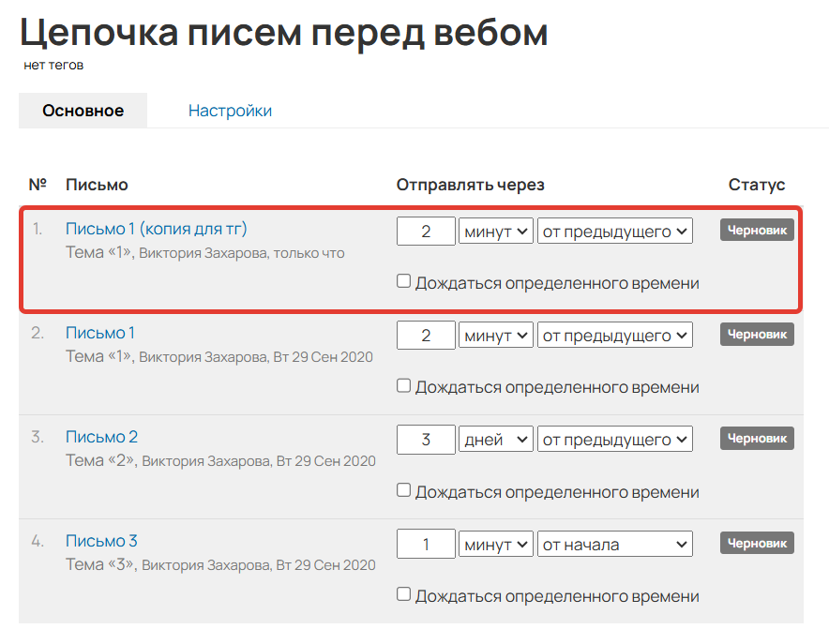Open the "дней" dropdown for Письмо 2
Screen dimensions: 829x644
(496, 438)
